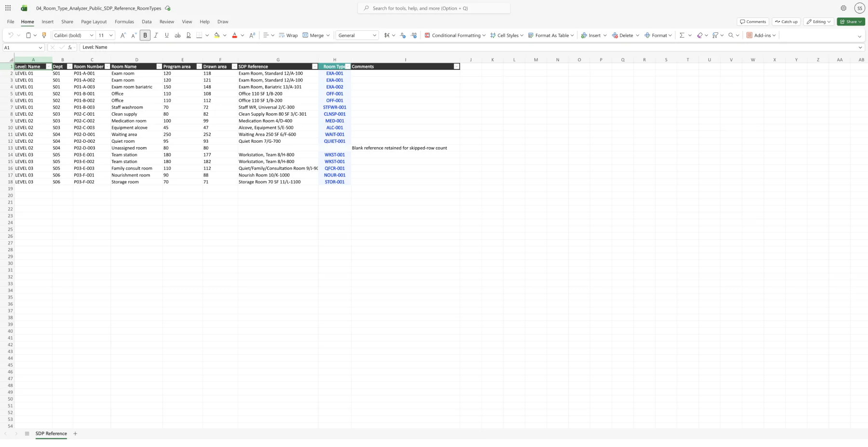Click the Share button
The height and width of the screenshot is (447, 868).
tap(850, 21)
